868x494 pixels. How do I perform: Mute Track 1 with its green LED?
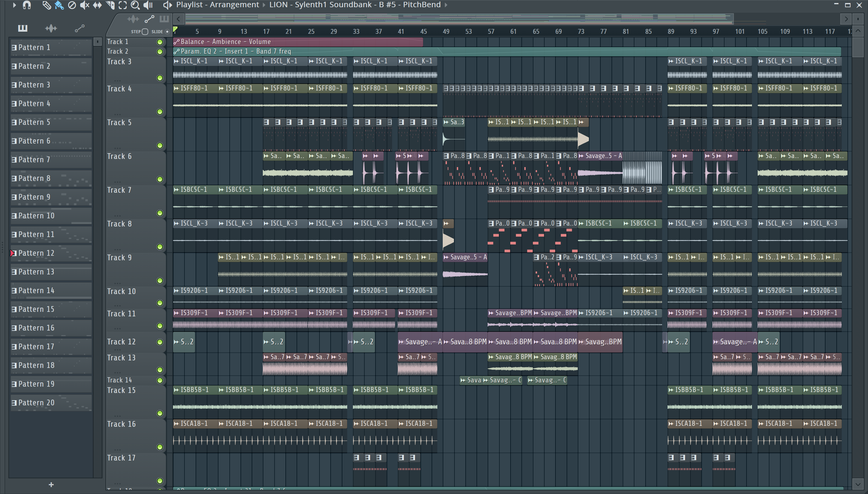click(160, 42)
